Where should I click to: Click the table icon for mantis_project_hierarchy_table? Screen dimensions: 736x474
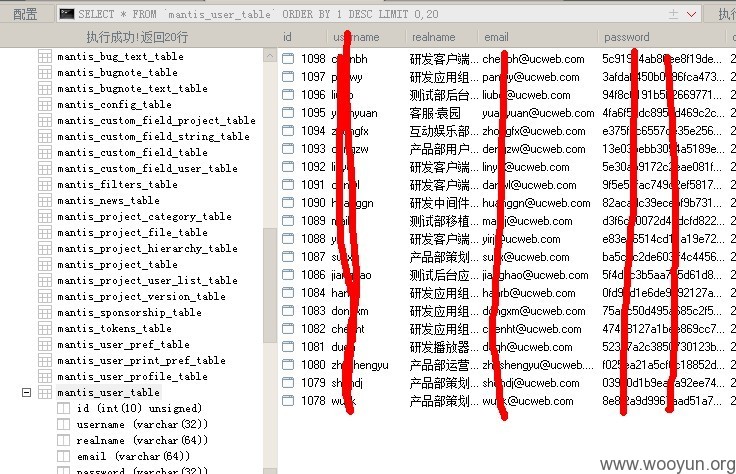(x=45, y=248)
